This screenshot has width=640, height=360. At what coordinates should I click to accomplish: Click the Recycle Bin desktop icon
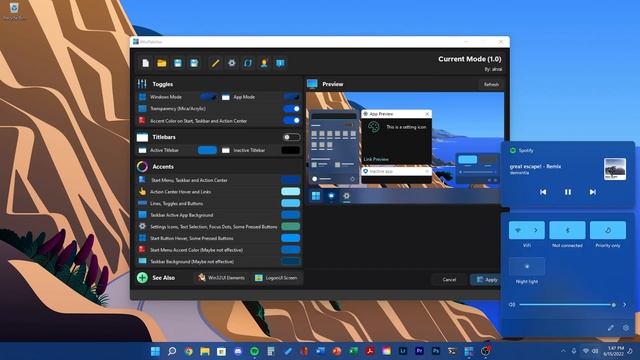pos(14,11)
